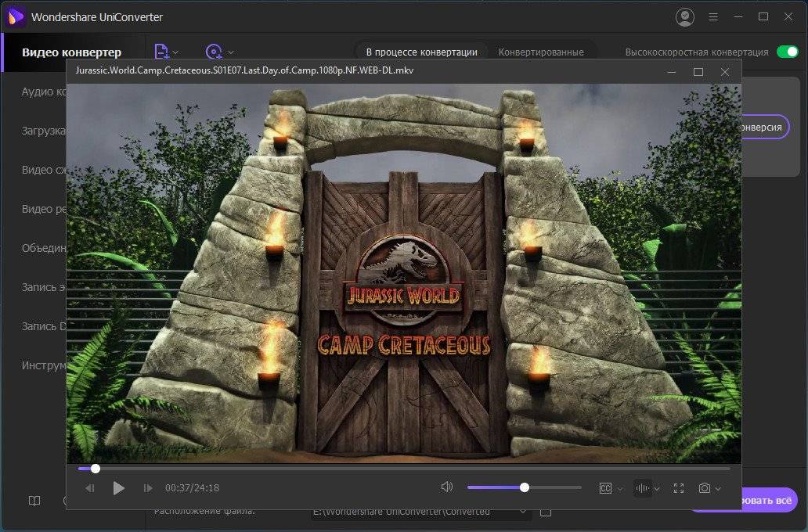Click the playback time 00:37/24:18
Image resolution: width=808 pixels, height=532 pixels.
point(192,487)
